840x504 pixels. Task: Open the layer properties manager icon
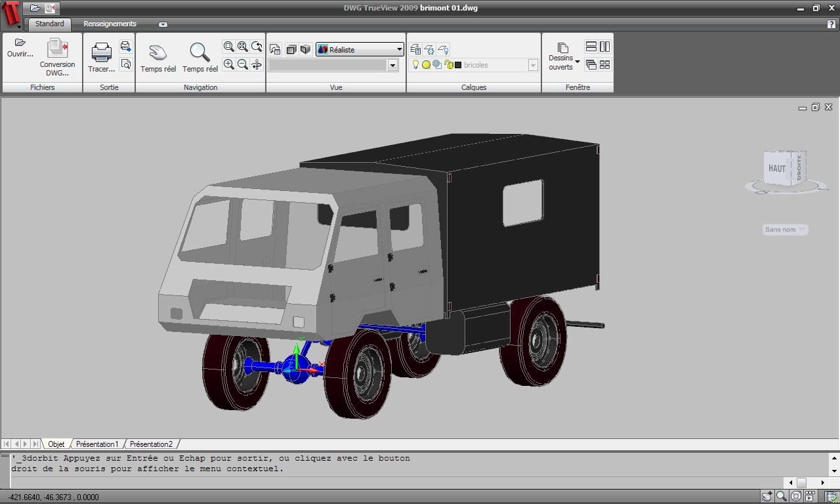[x=415, y=49]
